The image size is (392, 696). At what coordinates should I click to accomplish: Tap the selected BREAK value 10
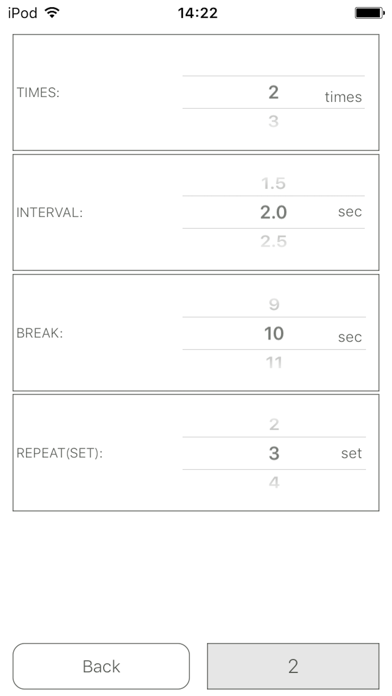click(274, 333)
